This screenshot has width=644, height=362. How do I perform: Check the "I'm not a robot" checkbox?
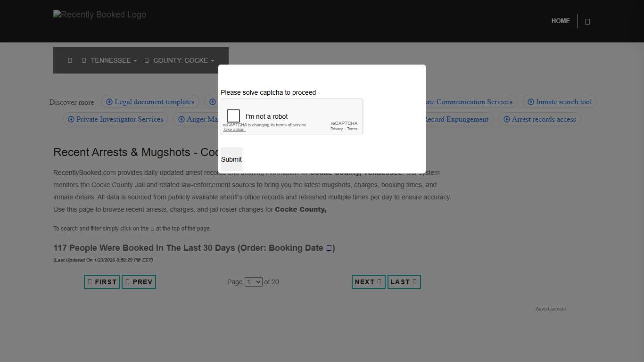click(233, 116)
